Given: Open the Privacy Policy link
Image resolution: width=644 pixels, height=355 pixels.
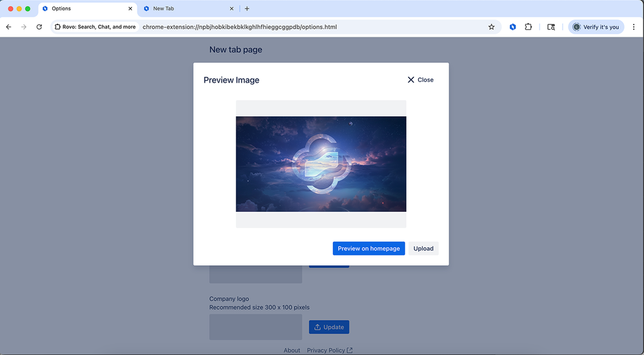Looking at the screenshot, I should [329, 350].
